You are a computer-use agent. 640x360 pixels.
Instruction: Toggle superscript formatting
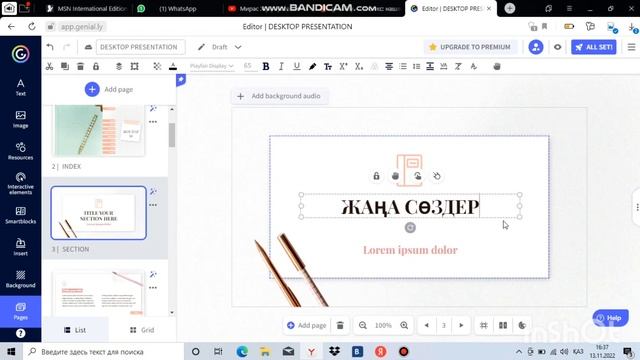click(343, 66)
